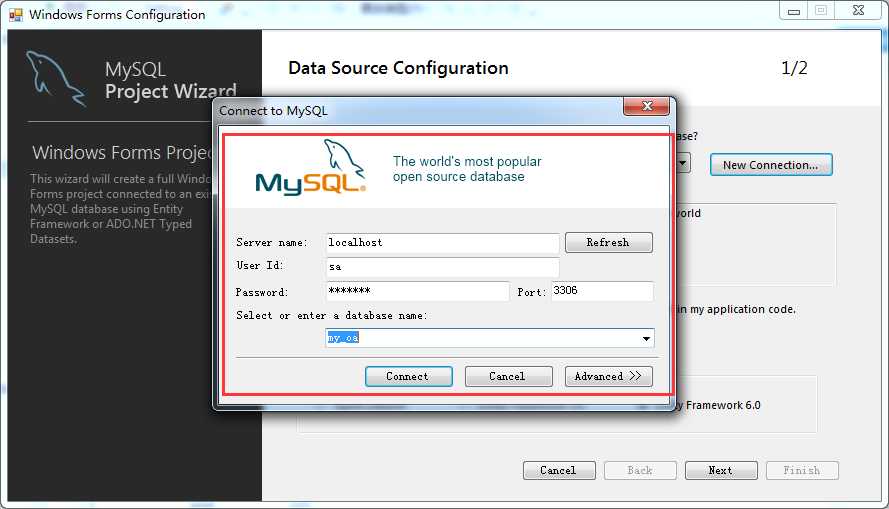Click the greyed-out Finish button in the wizard
This screenshot has height=509, width=889.
click(802, 470)
